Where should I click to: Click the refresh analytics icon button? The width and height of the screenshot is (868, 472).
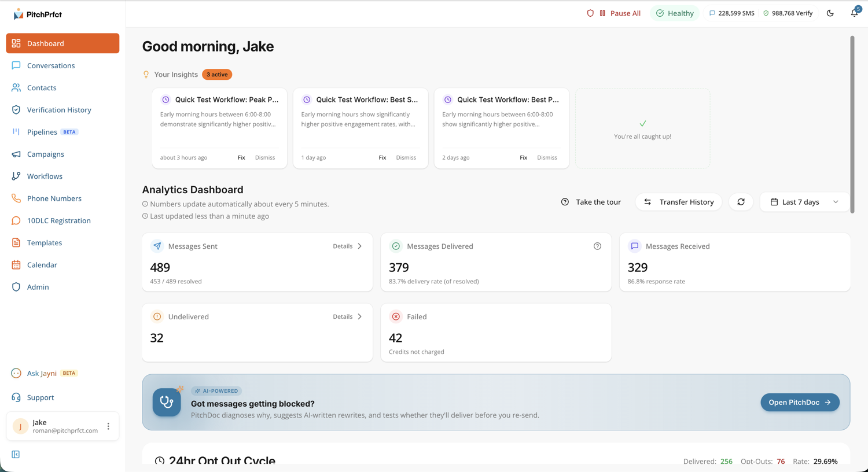(741, 202)
